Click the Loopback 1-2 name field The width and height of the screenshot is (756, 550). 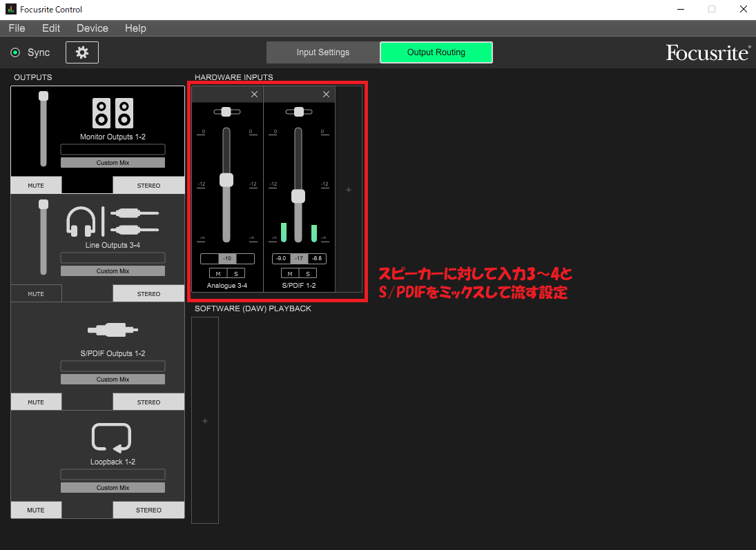tap(113, 474)
